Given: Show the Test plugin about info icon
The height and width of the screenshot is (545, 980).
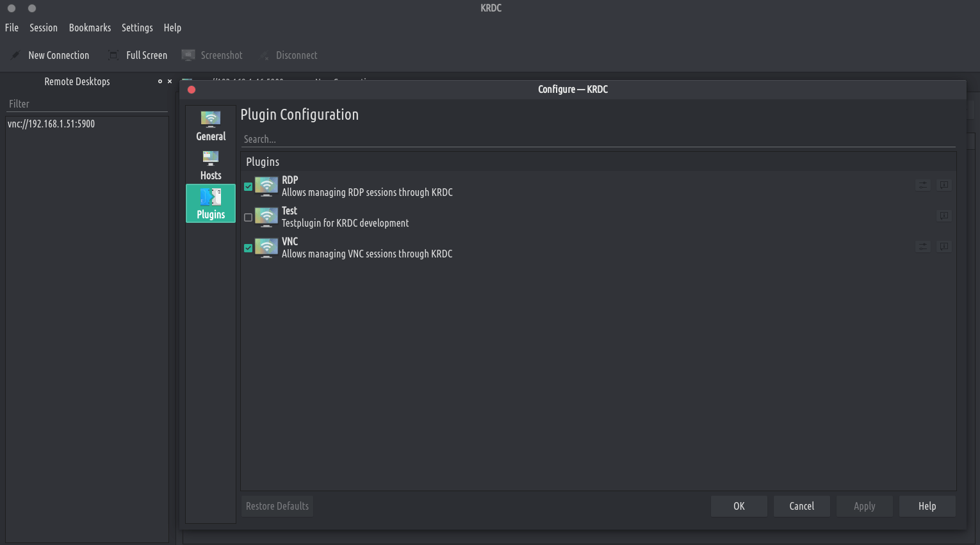Looking at the screenshot, I should click(943, 216).
